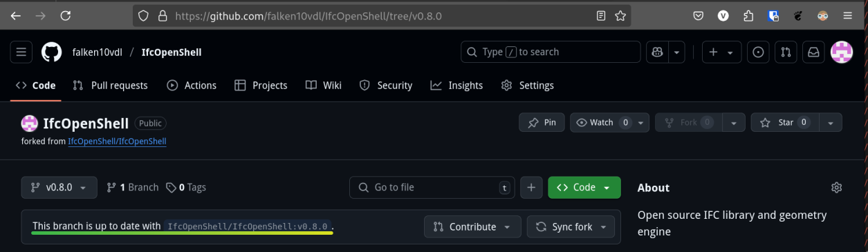Open the create new plus dropdown
Screen dimensions: 868x252
pyautogui.click(x=721, y=52)
